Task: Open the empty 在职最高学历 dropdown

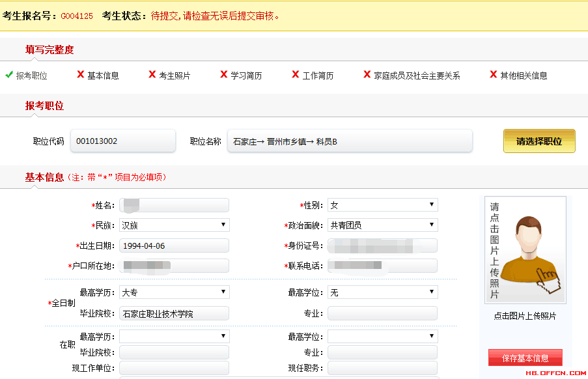Action: 173,335
